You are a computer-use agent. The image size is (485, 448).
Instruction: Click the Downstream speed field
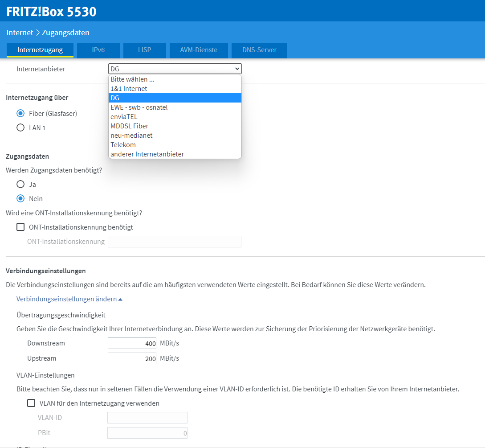(132, 343)
